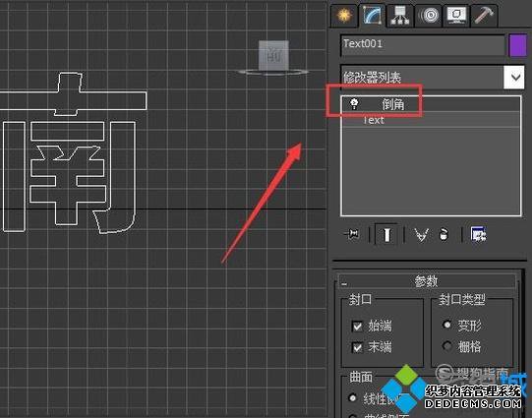
Task: Click the Pin Stack icon
Action: pyautogui.click(x=352, y=234)
